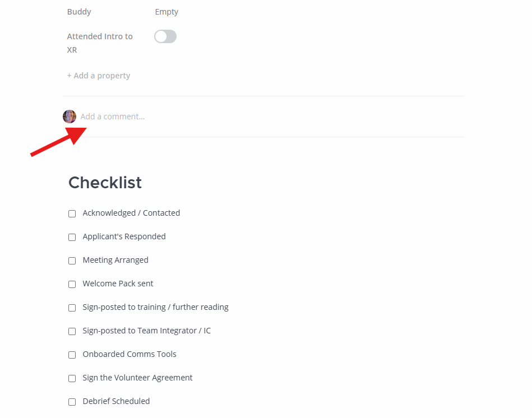Check the Sign the Volunteer Agreement box

point(72,378)
